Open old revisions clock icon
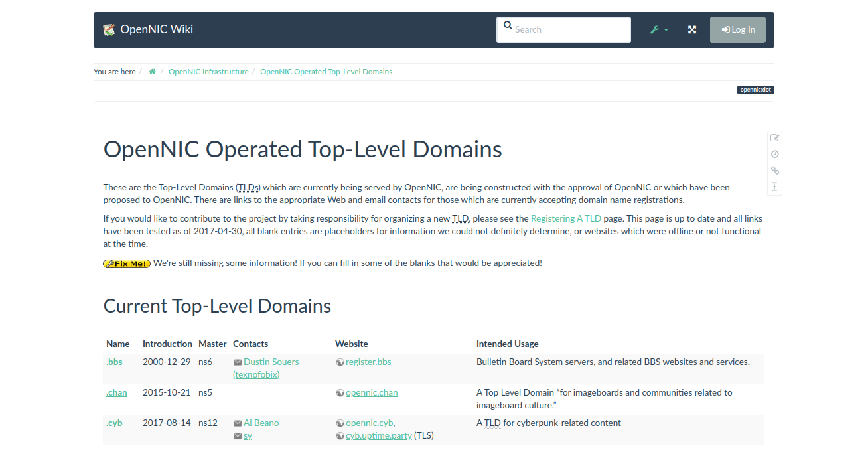 [x=774, y=154]
